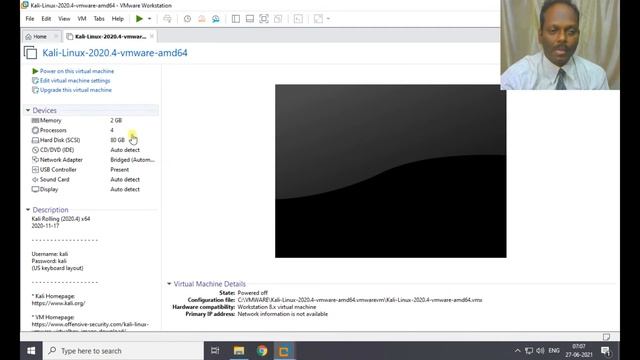Open Google Chrome from the taskbar
The image size is (640, 360).
click(262, 351)
